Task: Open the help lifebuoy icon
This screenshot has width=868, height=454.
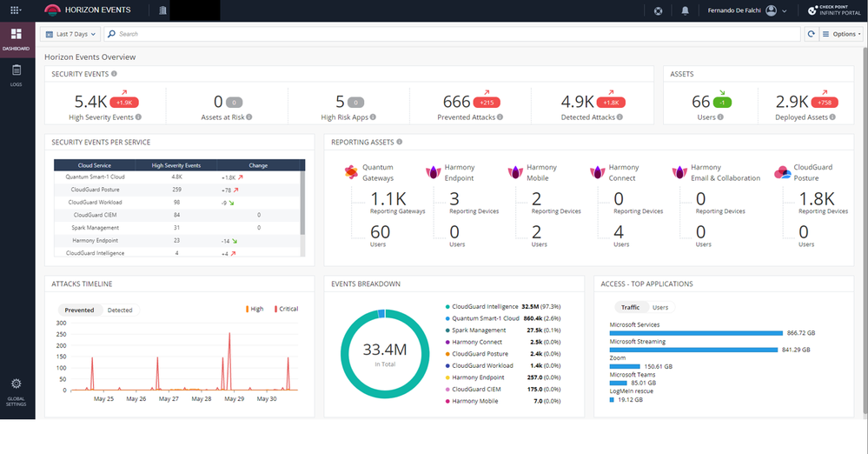Action: 659,10
